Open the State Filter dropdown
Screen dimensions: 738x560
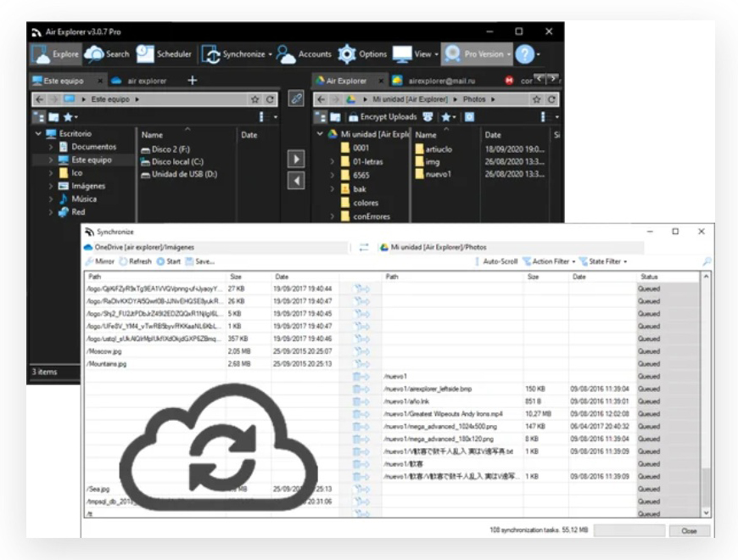click(x=602, y=261)
